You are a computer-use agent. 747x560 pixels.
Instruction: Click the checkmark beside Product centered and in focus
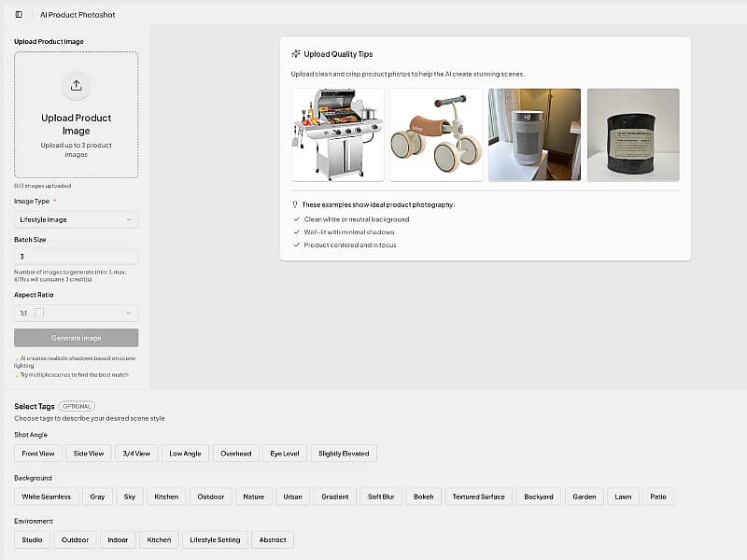297,246
